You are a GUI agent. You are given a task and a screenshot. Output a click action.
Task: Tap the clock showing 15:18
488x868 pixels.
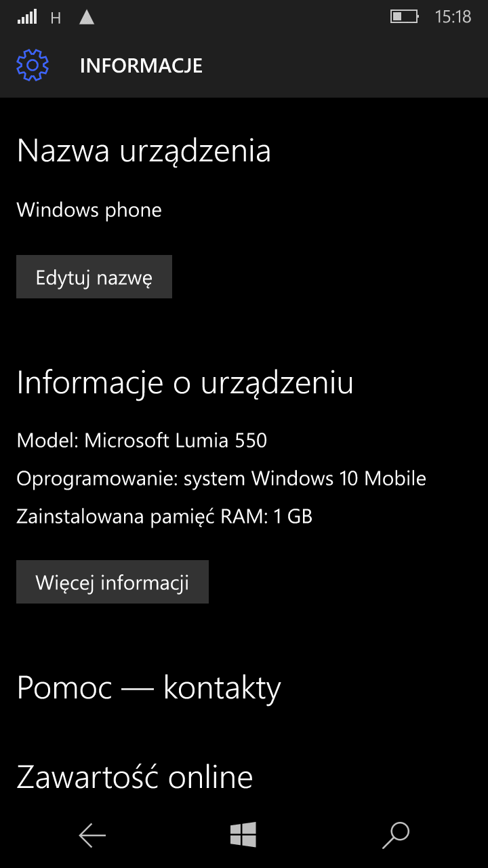[x=453, y=17]
